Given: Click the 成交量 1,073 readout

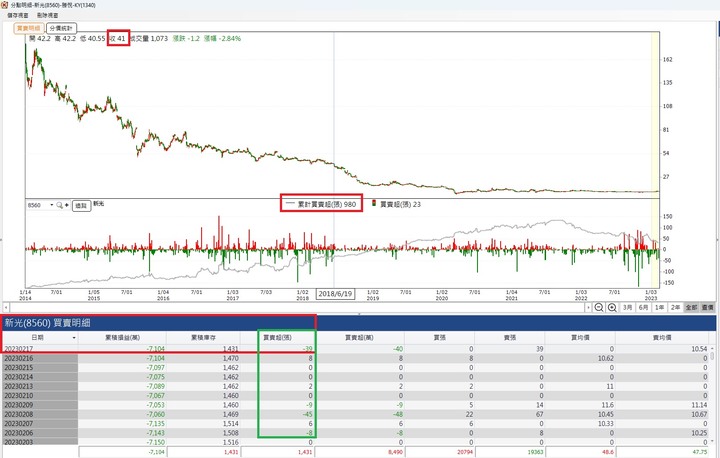Looking at the screenshot, I should coord(149,39).
